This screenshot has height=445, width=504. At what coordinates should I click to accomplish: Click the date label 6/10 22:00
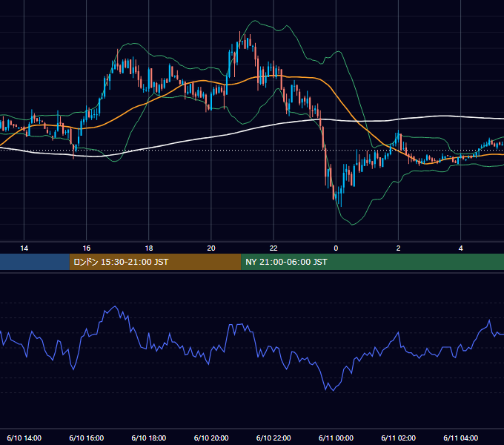273,438
